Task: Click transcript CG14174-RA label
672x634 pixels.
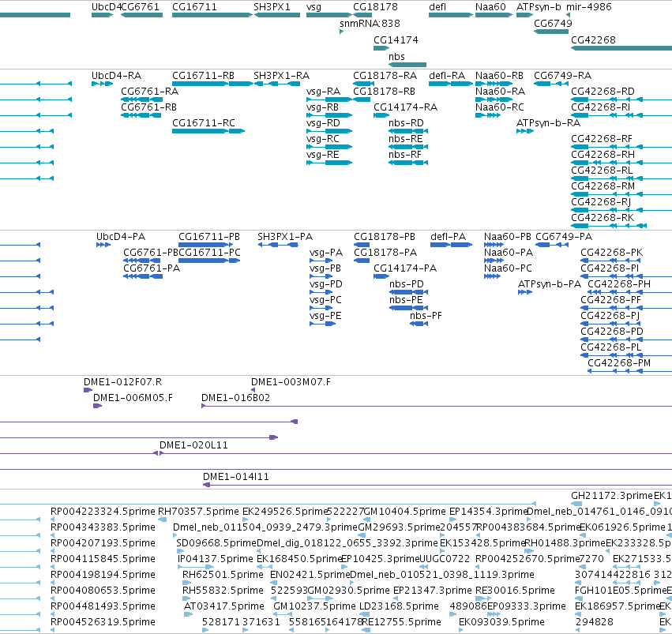Action: click(x=405, y=107)
